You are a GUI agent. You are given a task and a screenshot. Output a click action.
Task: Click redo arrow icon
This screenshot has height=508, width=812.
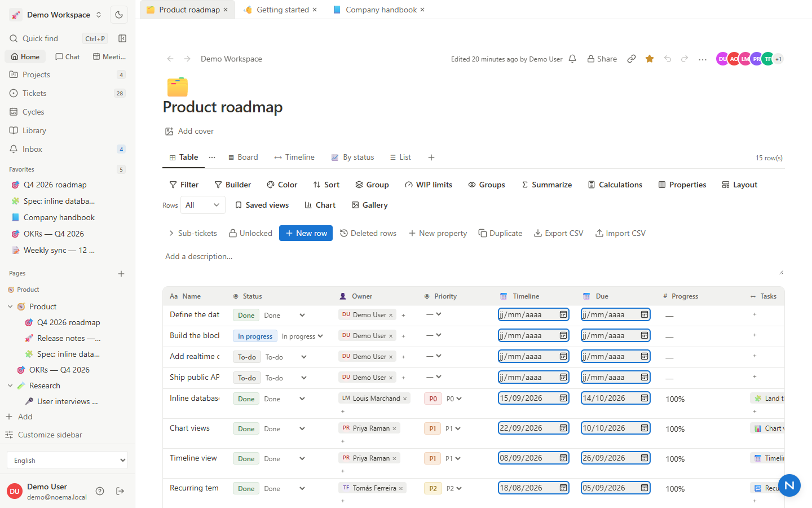685,59
